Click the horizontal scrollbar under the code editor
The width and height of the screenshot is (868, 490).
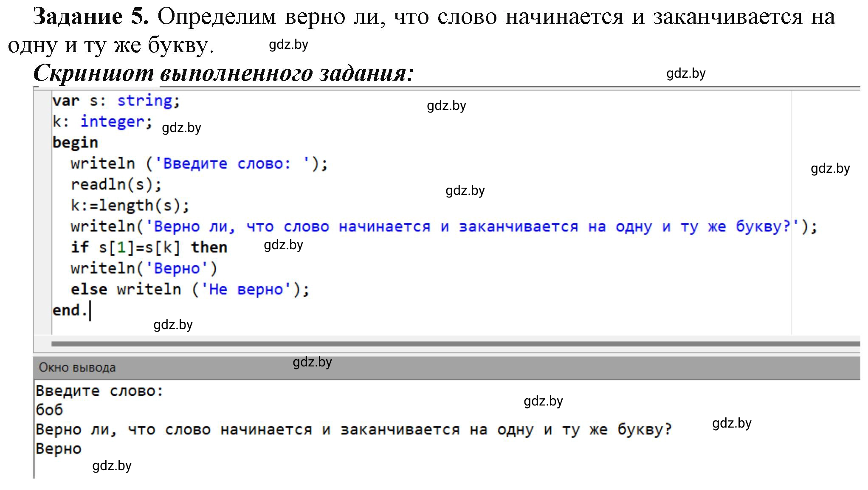coord(456,344)
